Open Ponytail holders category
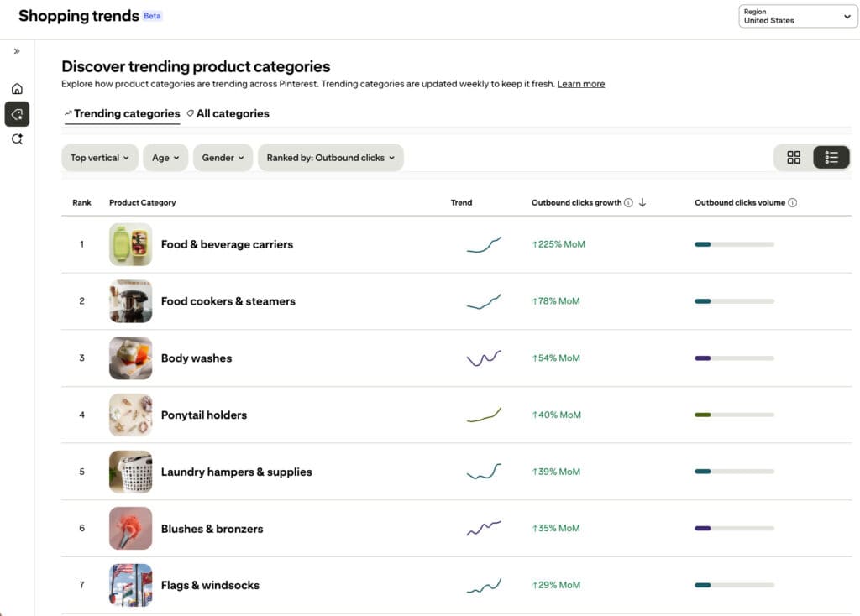The width and height of the screenshot is (860, 616). coord(204,415)
